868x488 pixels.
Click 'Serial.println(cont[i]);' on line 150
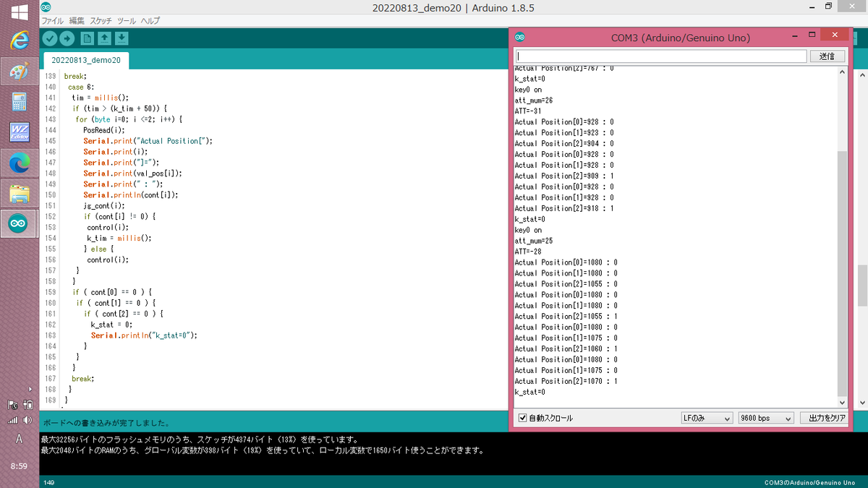click(130, 194)
